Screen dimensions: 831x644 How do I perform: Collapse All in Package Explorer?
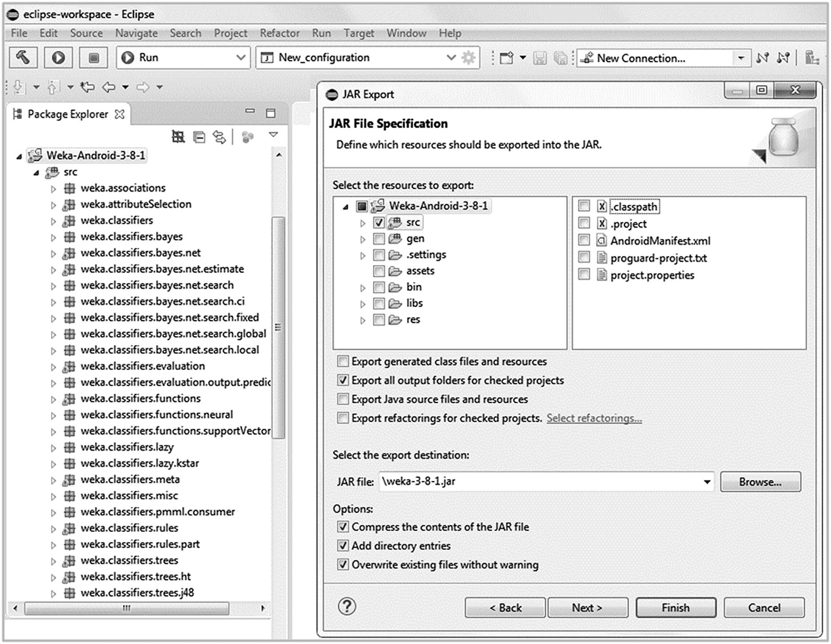(199, 138)
